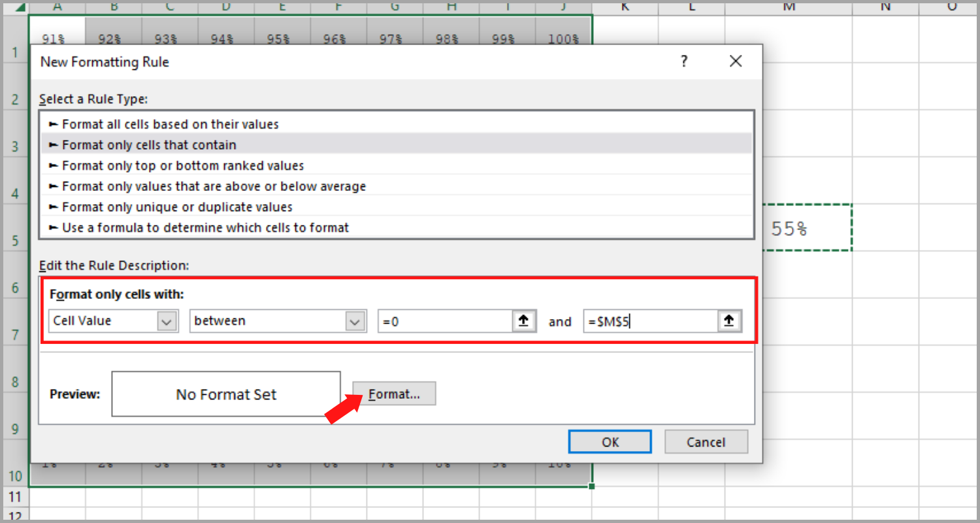Click inside the =0 value field
The width and height of the screenshot is (980, 523).
click(x=451, y=321)
